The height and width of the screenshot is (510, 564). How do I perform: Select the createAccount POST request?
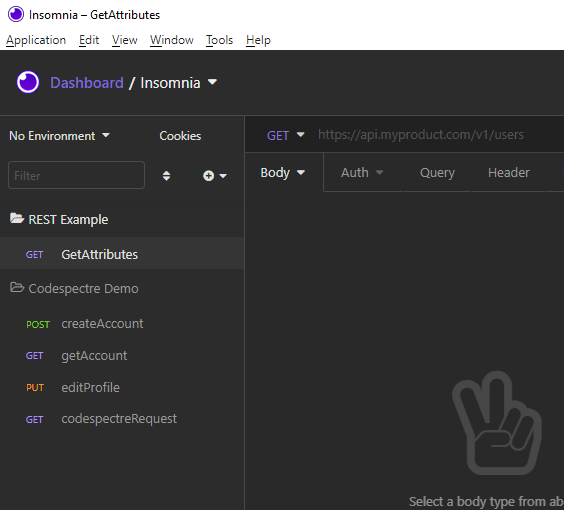122,324
